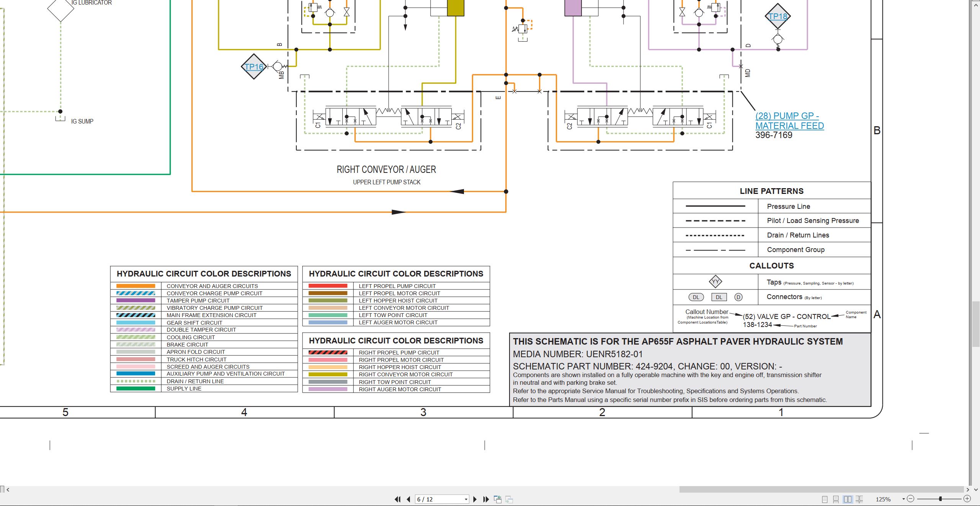Viewport: 980px width, 506px height.
Task: Click Right Auger Motor Circuit color swatch
Action: (x=328, y=389)
